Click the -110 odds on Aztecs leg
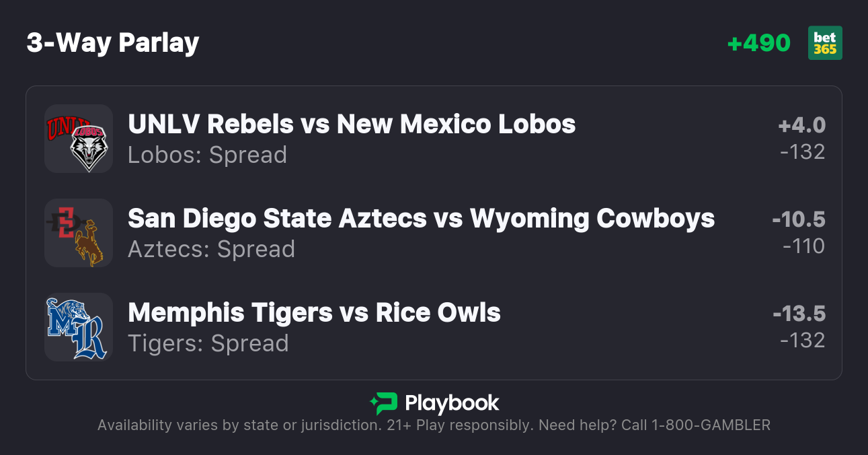Viewport: 868px width, 455px height. [803, 246]
